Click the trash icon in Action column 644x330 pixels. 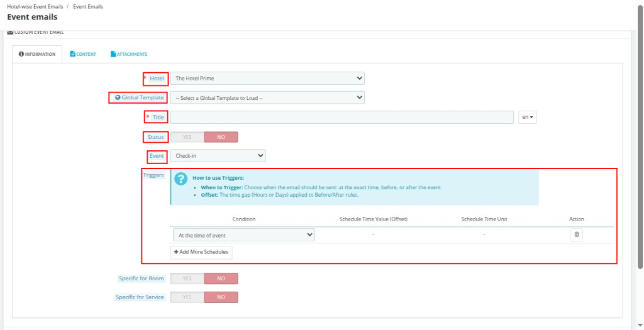tap(576, 234)
